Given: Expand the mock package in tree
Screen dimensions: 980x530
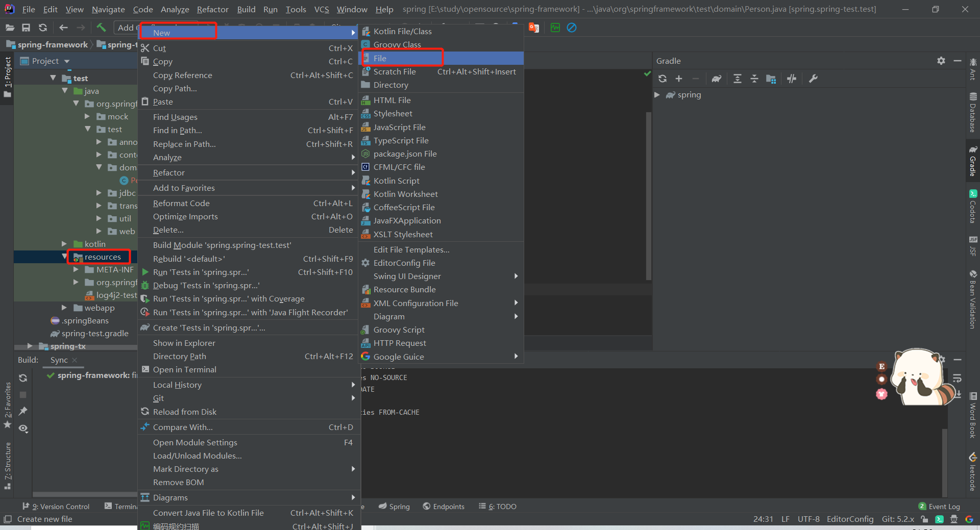Looking at the screenshot, I should point(87,116).
